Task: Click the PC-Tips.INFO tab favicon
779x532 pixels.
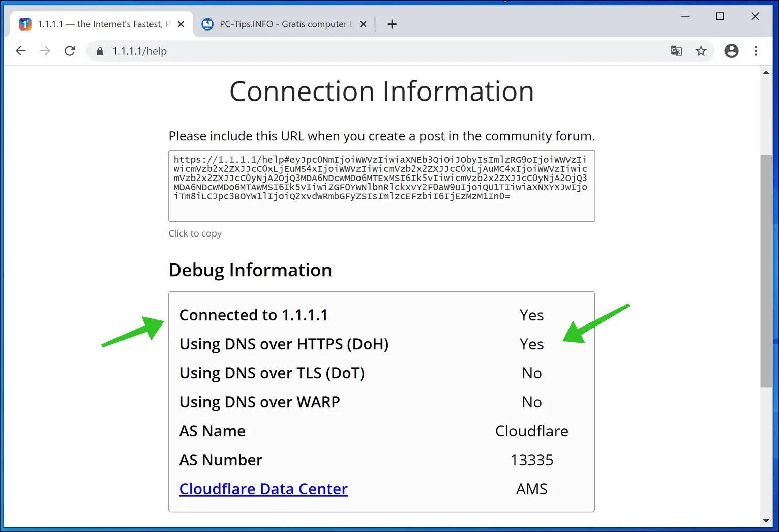Action: pyautogui.click(x=207, y=24)
